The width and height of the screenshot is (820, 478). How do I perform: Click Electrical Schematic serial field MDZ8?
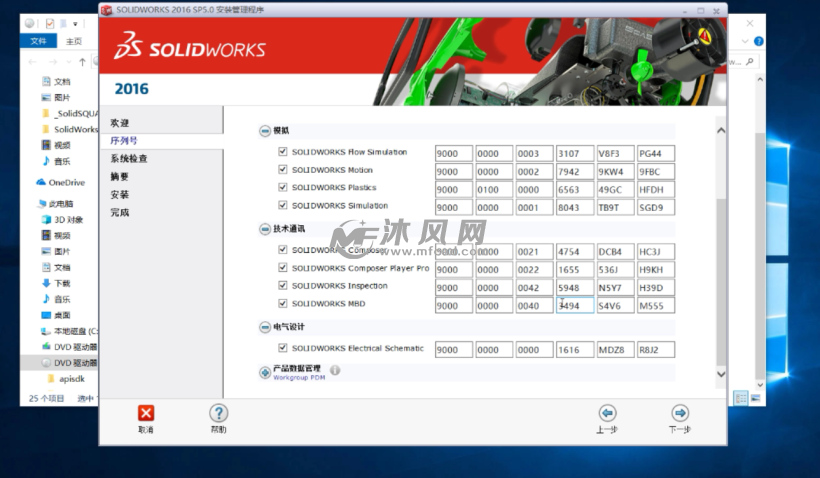[616, 349]
